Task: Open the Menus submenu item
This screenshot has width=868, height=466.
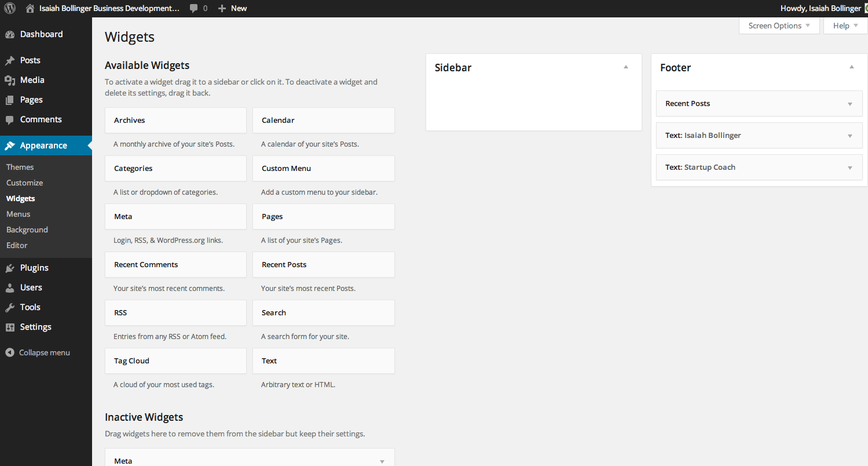Action: tap(18, 214)
